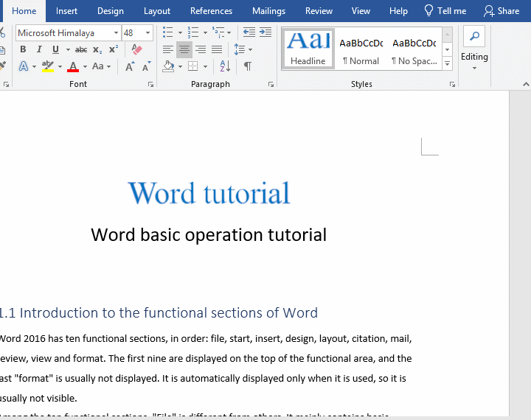
Task: Open Paragraph dialog launcher
Action: (271, 85)
